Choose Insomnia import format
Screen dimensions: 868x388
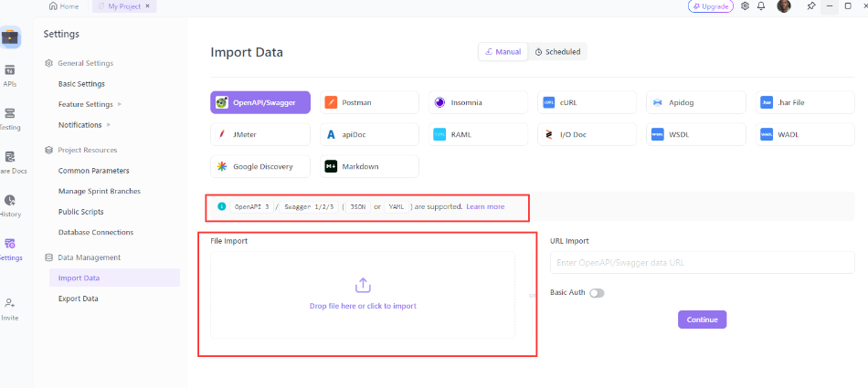[478, 102]
